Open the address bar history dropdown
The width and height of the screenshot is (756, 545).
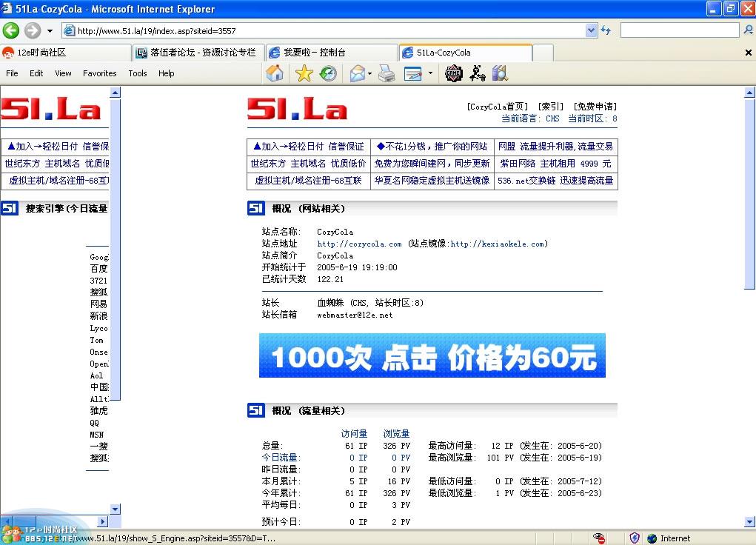pyautogui.click(x=590, y=30)
